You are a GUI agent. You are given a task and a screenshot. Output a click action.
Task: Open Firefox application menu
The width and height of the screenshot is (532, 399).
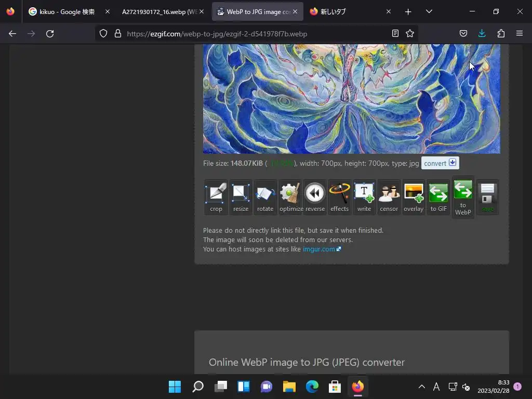[520, 34]
